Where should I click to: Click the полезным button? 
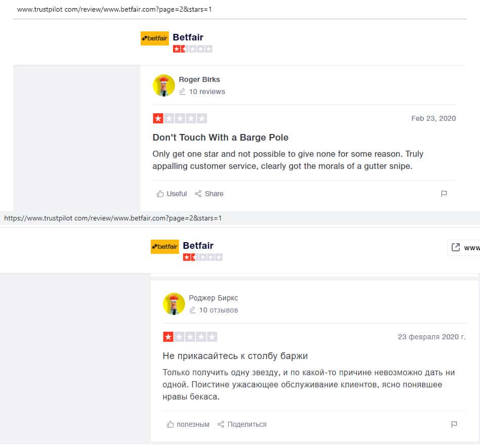(188, 424)
